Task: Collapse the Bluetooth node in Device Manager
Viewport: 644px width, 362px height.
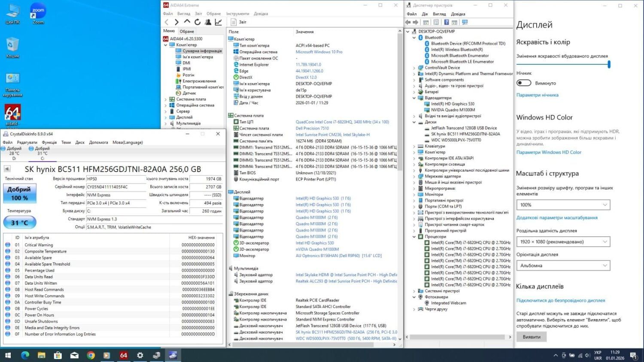Action: (x=414, y=38)
